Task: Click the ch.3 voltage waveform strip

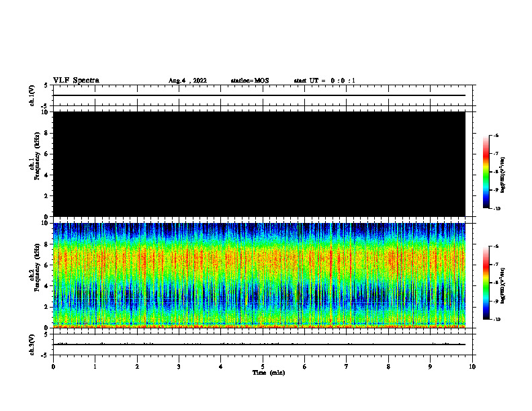Action: click(x=263, y=345)
